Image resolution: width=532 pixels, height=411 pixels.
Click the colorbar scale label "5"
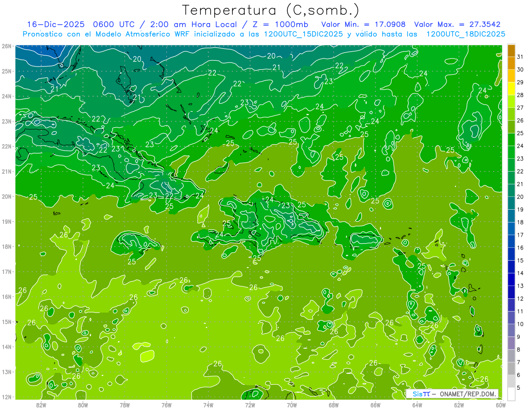(519, 388)
